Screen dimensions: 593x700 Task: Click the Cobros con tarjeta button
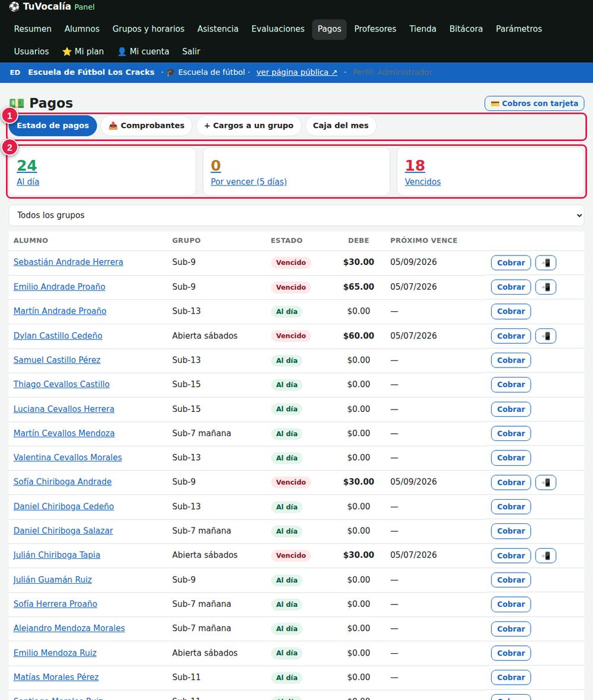click(x=534, y=104)
